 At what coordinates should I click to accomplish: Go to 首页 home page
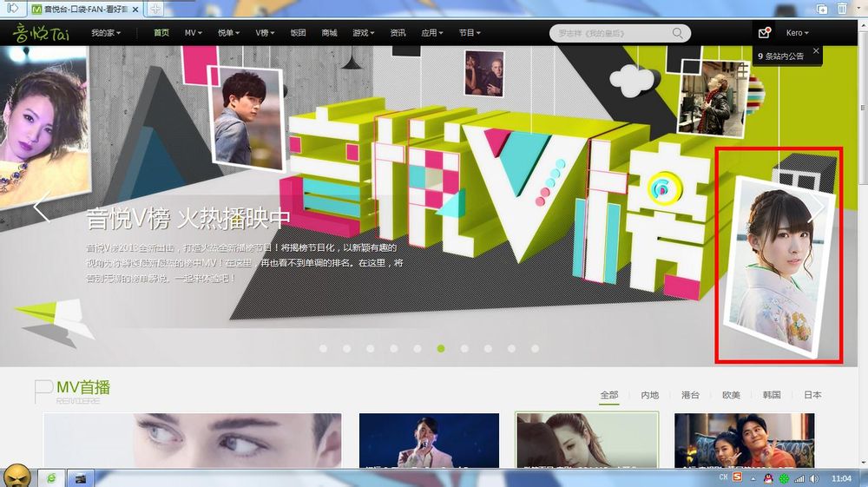click(x=161, y=33)
